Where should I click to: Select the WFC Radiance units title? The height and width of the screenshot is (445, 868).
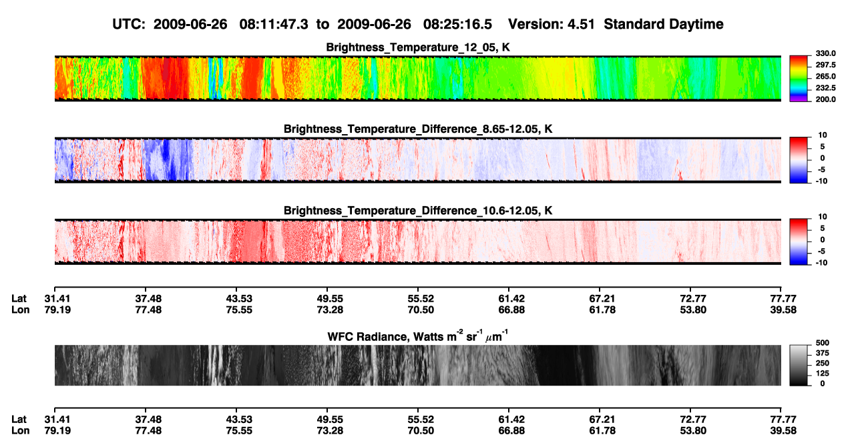pyautogui.click(x=418, y=336)
